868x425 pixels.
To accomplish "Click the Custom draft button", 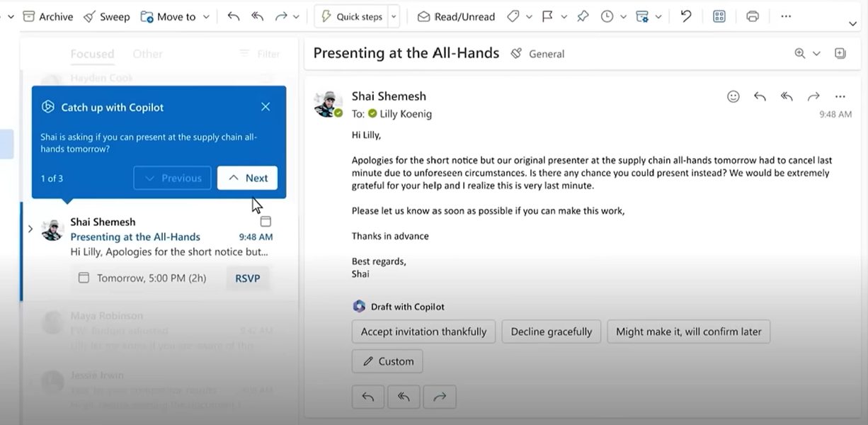I will 387,361.
